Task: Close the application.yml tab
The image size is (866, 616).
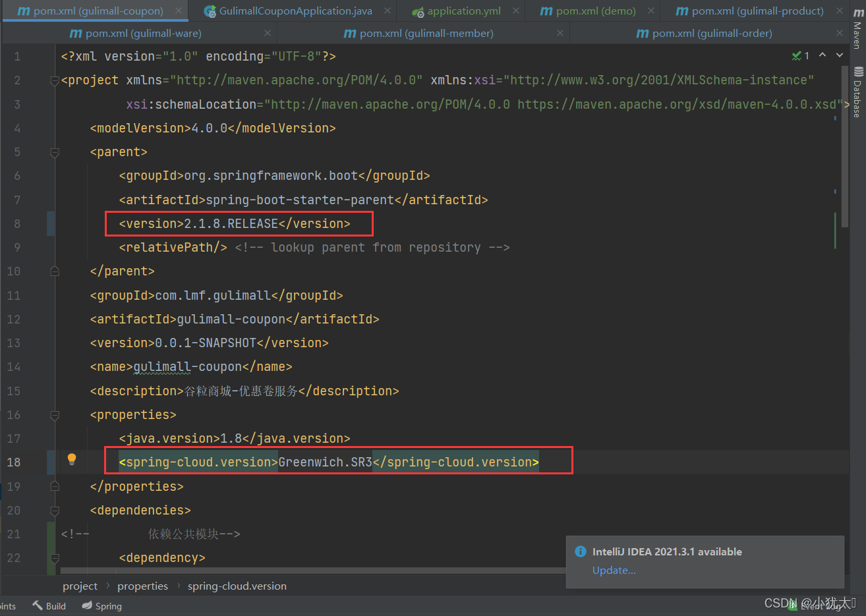Action: click(516, 11)
